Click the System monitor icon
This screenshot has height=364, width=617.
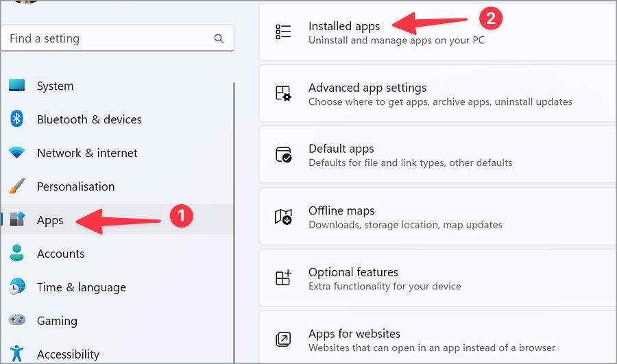17,86
